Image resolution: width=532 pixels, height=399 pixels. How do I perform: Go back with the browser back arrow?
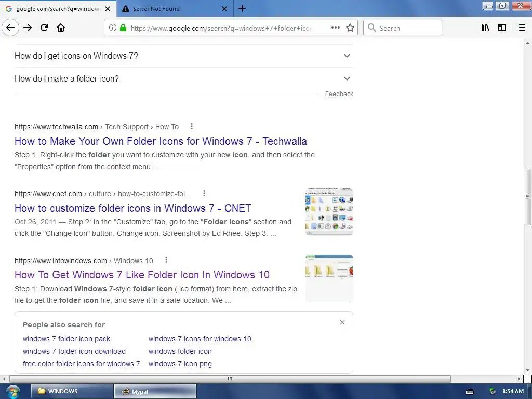(10, 28)
